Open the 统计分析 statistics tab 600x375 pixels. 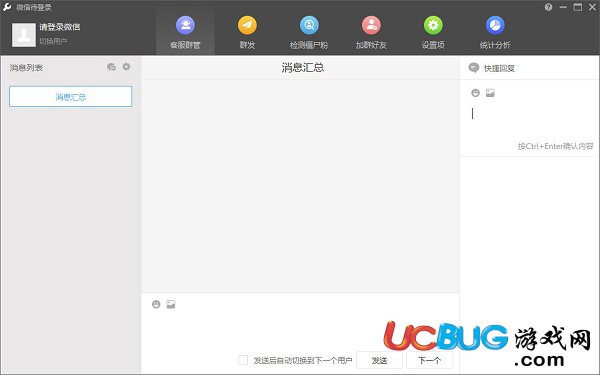495,33
